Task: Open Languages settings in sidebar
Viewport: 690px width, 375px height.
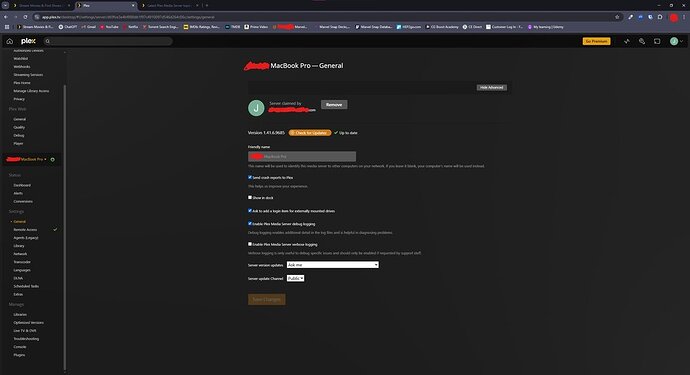Action: 22,270
